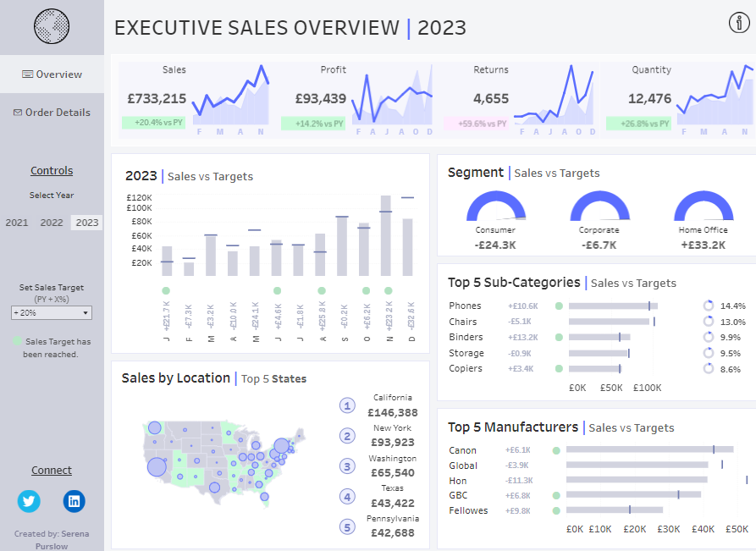Click the Storage sub-category label
This screenshot has width=756, height=551.
[466, 353]
